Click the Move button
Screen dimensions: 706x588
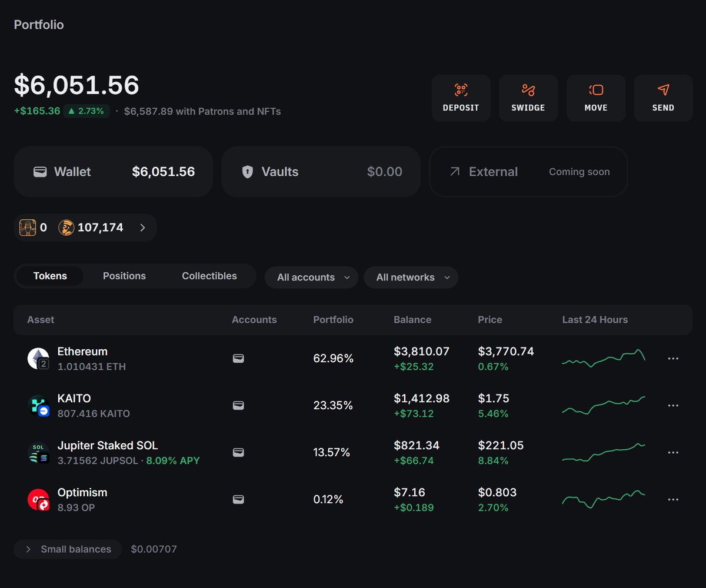click(596, 98)
